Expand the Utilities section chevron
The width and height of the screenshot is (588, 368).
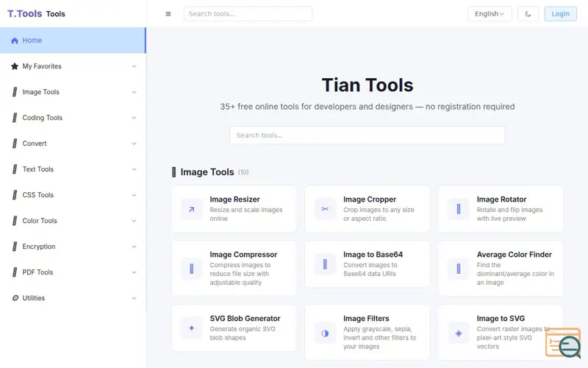pyautogui.click(x=134, y=298)
